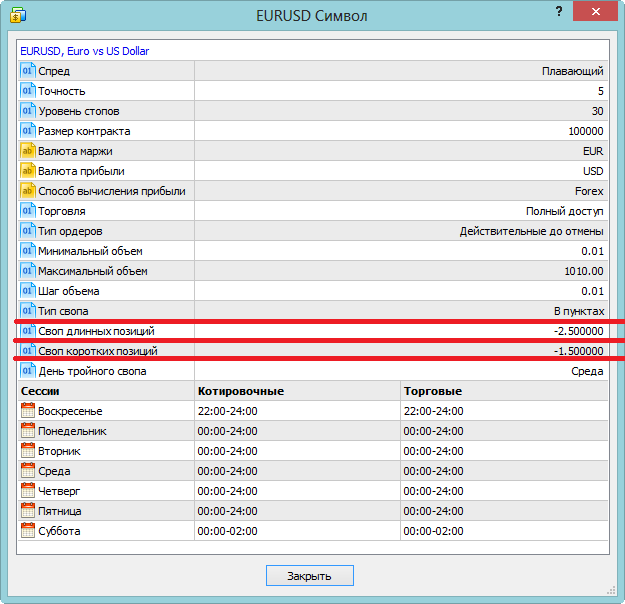Click the icon beside Своп длинных позиций

(28, 331)
